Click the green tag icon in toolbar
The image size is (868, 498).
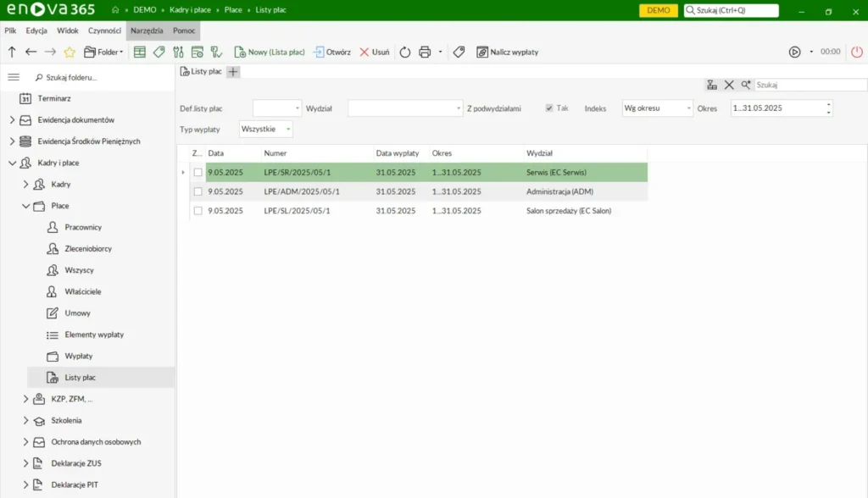(x=159, y=52)
